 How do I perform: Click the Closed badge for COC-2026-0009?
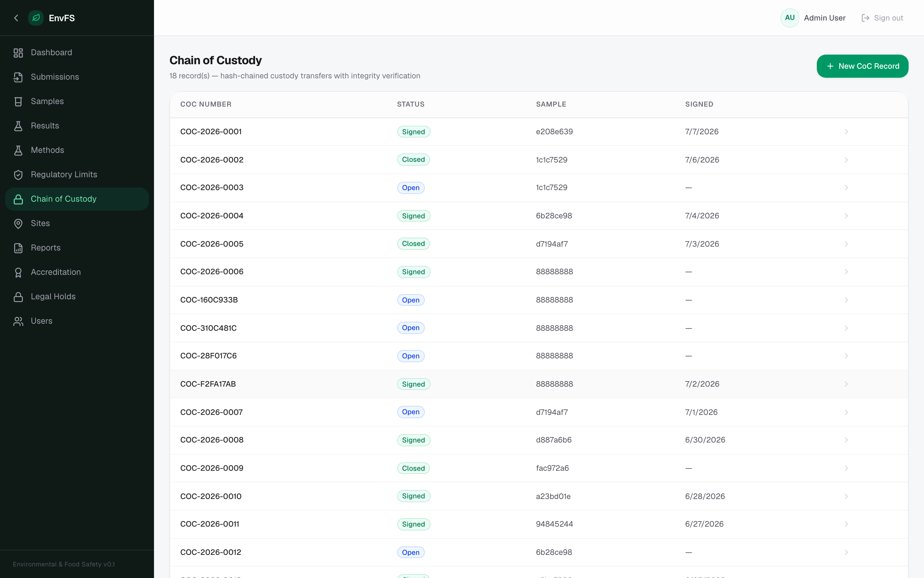[x=413, y=468]
